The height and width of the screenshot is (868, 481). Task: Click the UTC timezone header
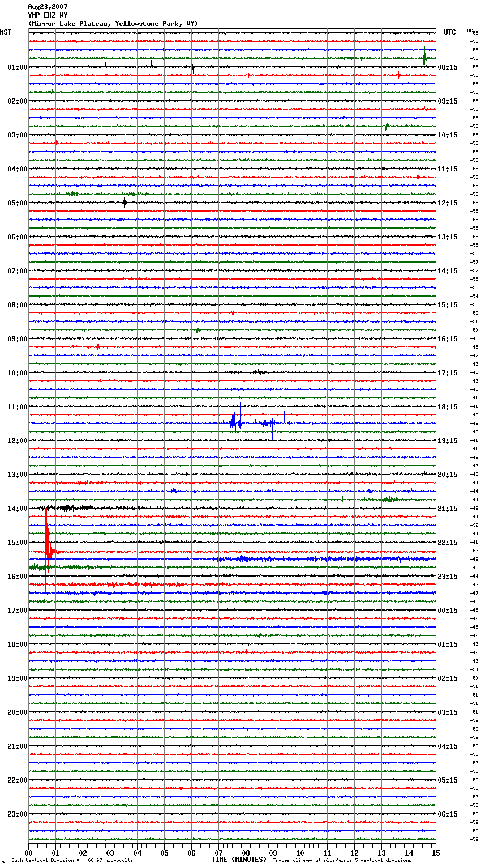point(449,32)
